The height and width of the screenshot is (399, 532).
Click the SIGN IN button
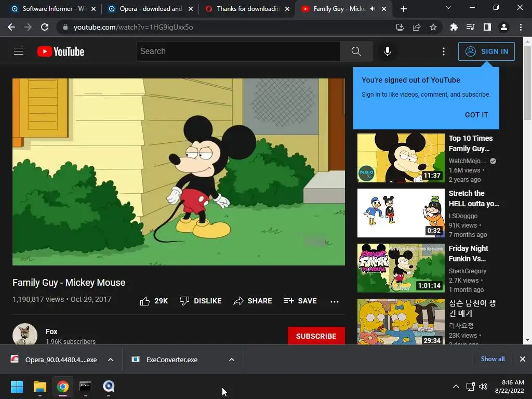coord(486,51)
